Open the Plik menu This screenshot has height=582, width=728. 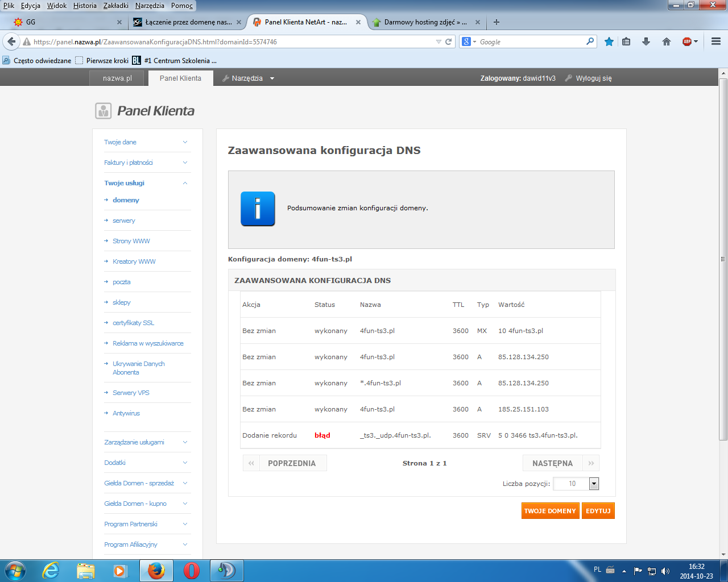(9, 5)
